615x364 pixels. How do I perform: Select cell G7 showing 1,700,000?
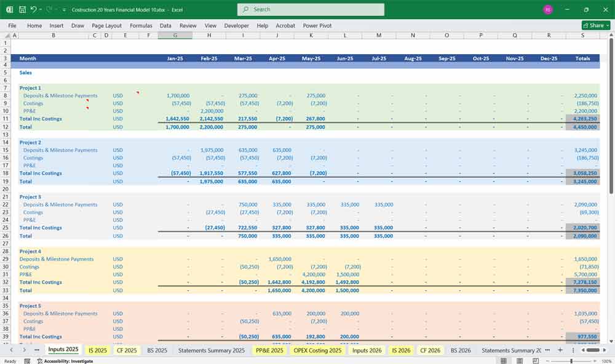click(176, 95)
